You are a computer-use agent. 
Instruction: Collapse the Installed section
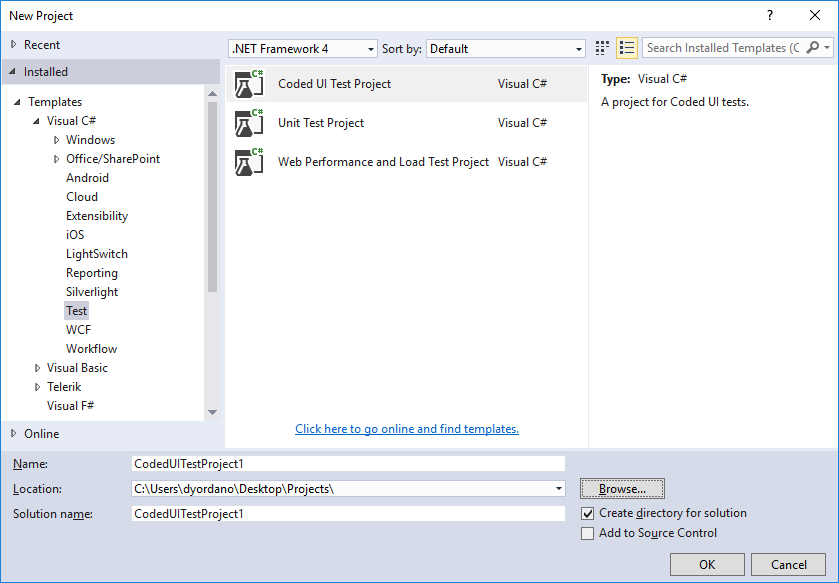click(13, 72)
